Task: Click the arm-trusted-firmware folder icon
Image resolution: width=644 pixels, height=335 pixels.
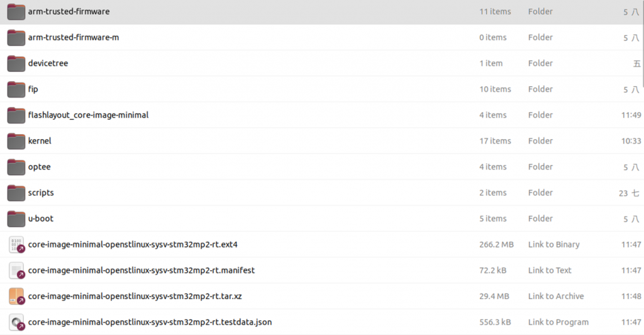Action: point(16,11)
